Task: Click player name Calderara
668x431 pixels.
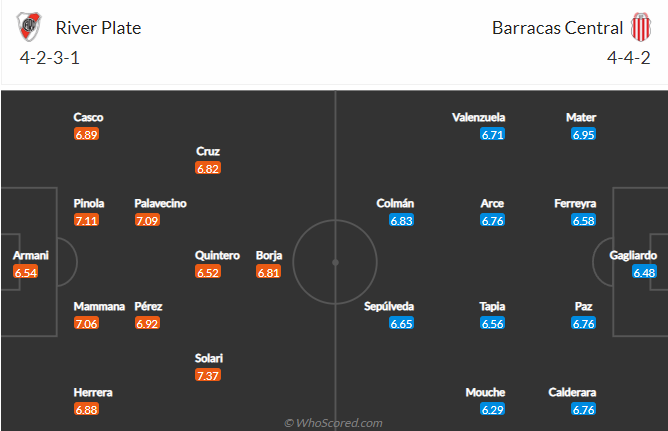Action: (572, 392)
